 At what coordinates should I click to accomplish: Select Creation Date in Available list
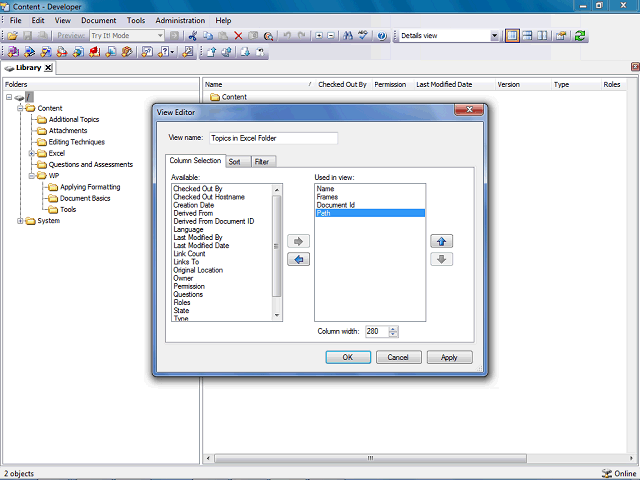pyautogui.click(x=193, y=205)
